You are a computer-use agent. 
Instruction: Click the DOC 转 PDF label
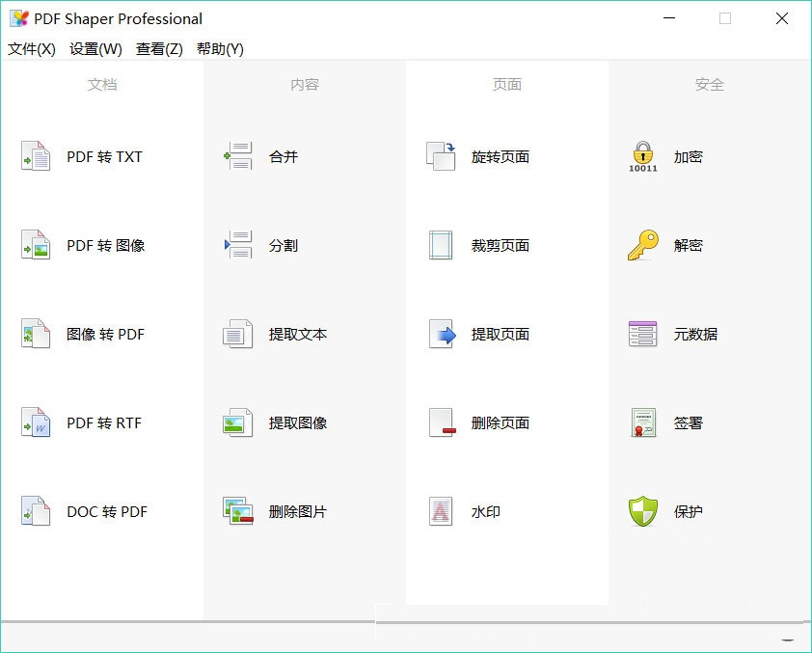coord(107,511)
